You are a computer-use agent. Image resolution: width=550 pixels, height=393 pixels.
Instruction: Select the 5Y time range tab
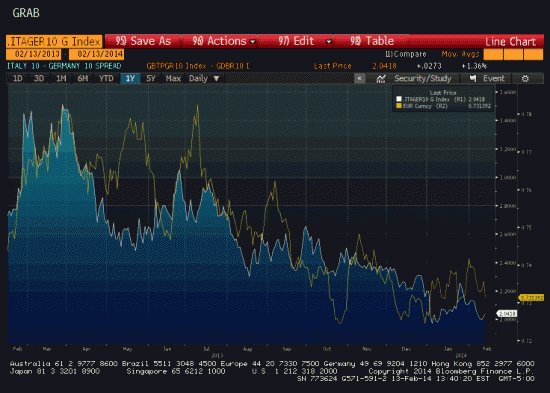[151, 78]
